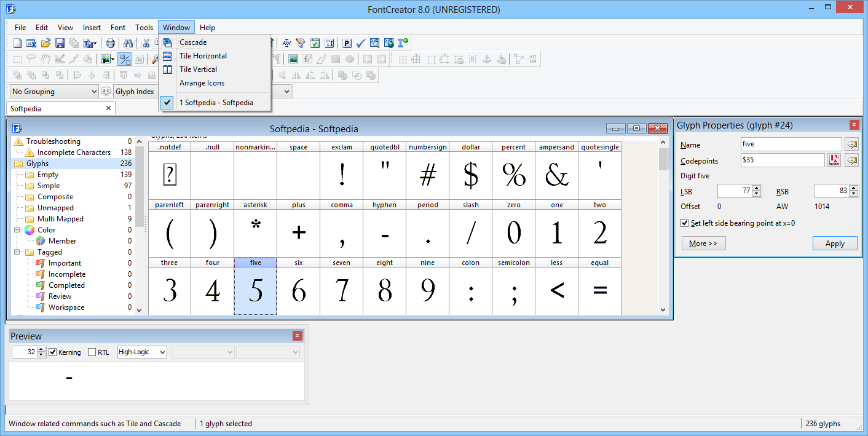Select the numbersign glyph cell
This screenshot has height=436, width=868.
427,170
